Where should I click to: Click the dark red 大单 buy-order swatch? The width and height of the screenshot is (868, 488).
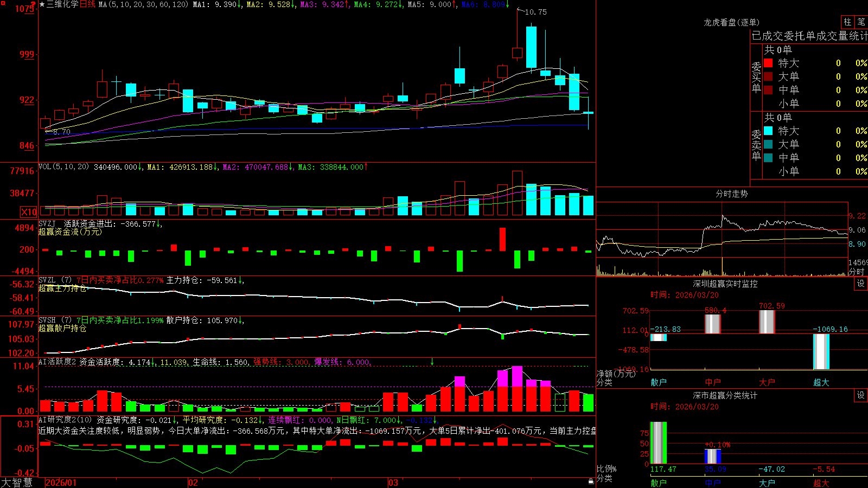click(768, 76)
